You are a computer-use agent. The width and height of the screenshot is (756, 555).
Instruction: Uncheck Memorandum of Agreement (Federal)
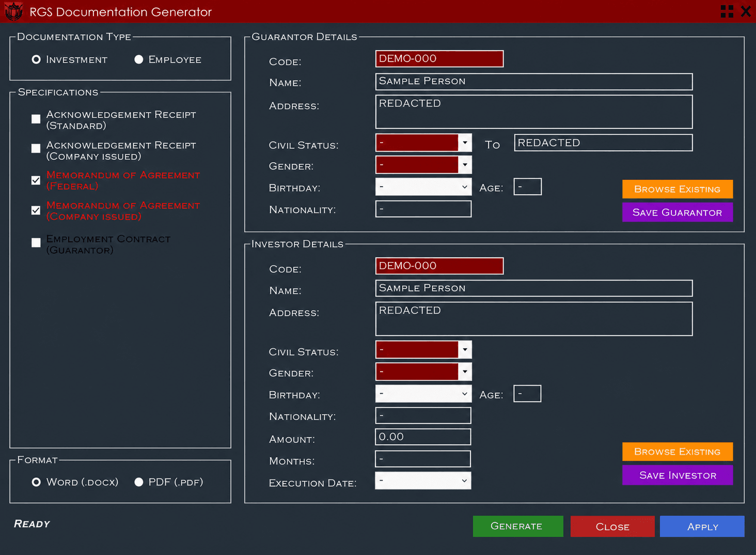36,180
